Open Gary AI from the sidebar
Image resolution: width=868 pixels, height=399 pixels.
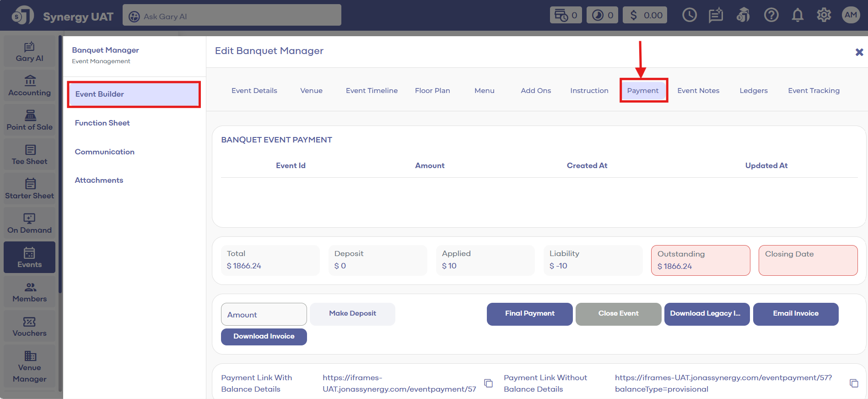pyautogui.click(x=30, y=52)
